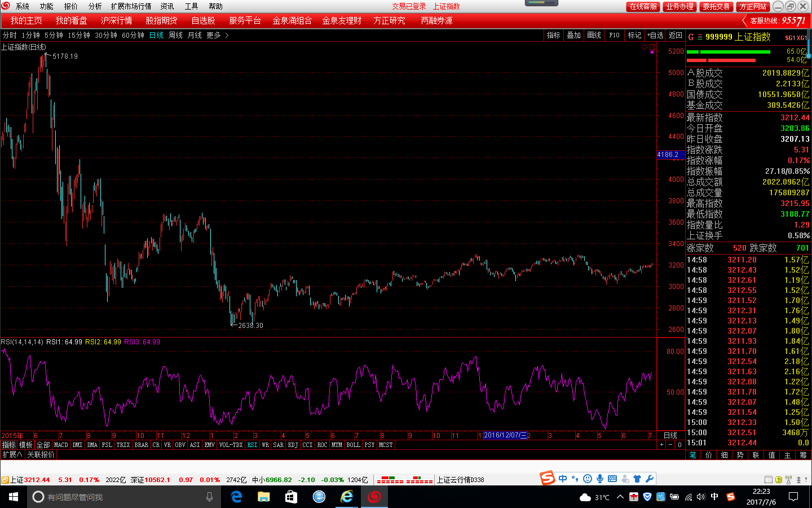Click the 返回 button

(675, 35)
